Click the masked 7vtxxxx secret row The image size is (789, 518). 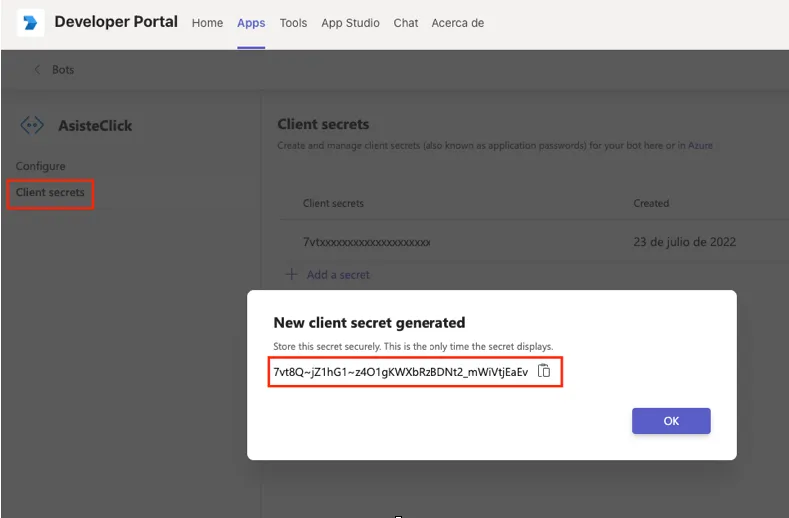(x=366, y=242)
